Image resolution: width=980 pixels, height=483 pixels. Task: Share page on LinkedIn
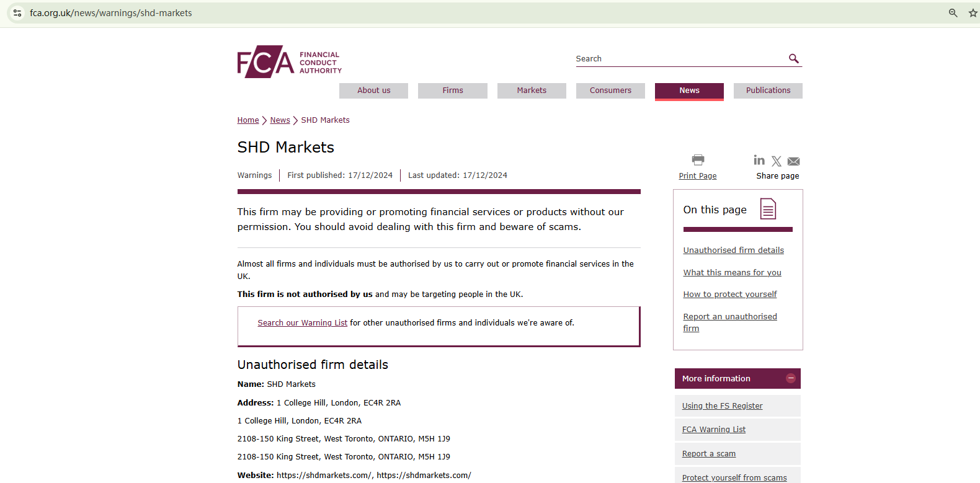[759, 161]
